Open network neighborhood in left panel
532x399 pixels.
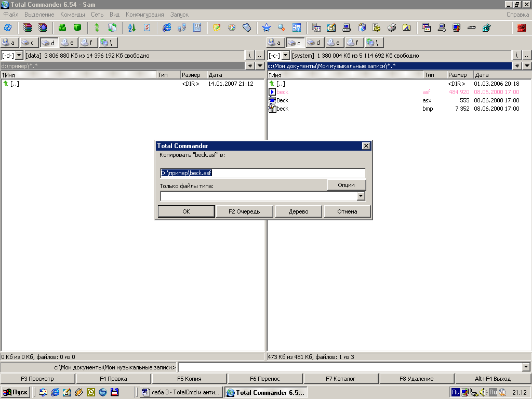click(108, 43)
